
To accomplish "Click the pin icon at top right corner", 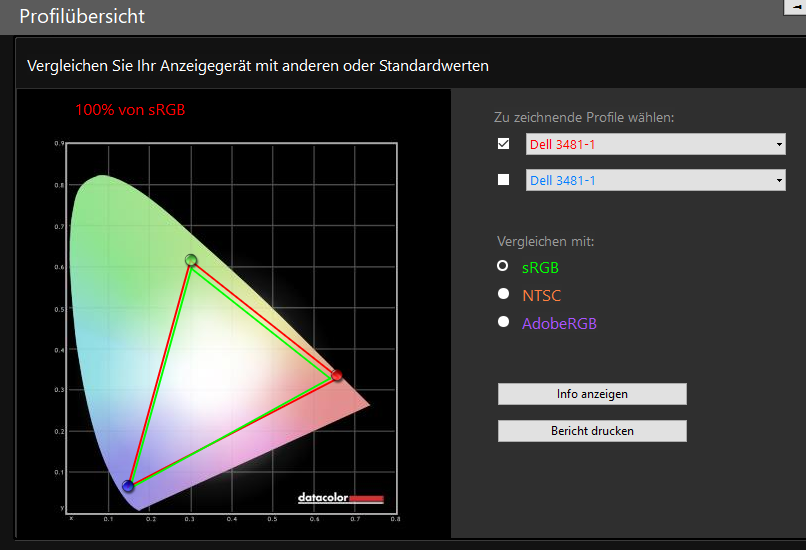I will pos(795,7).
